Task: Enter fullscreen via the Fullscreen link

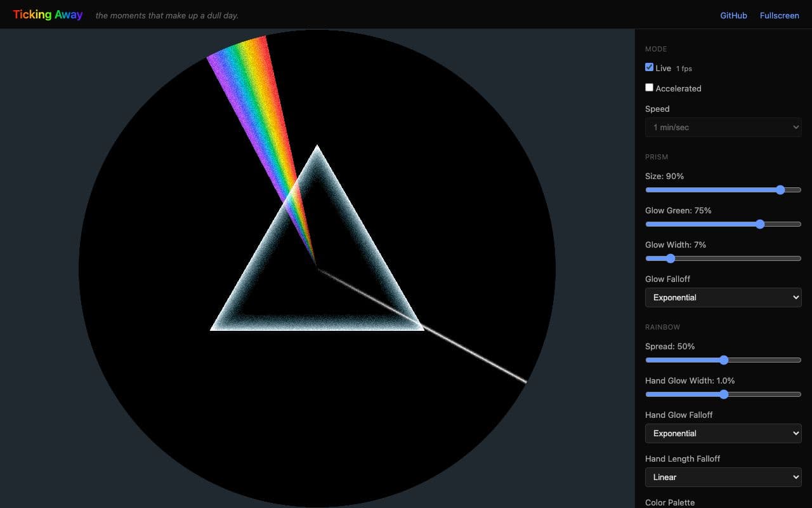Action: (779, 15)
